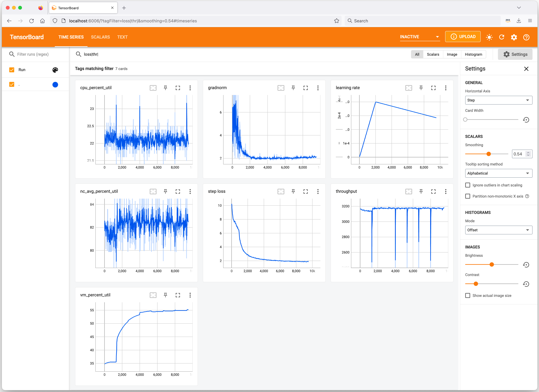
Task: Switch to the SCALARS tab
Action: [100, 37]
